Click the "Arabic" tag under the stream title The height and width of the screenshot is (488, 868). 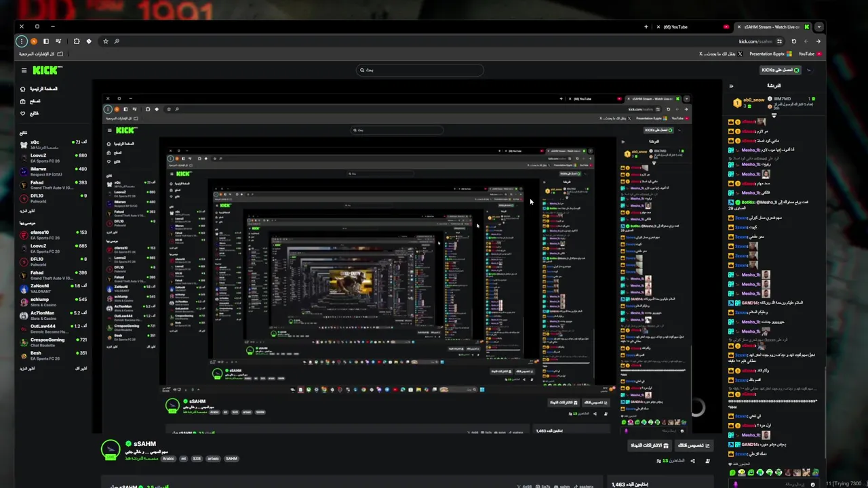coord(168,459)
